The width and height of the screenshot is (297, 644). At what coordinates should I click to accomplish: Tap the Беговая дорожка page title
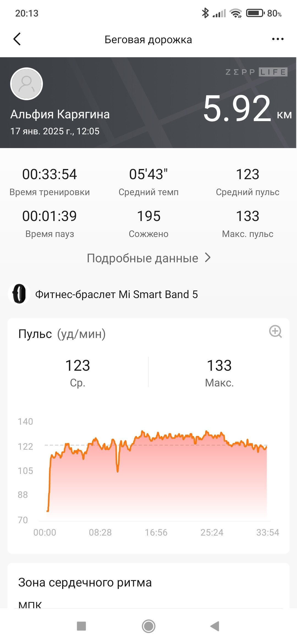point(148,40)
